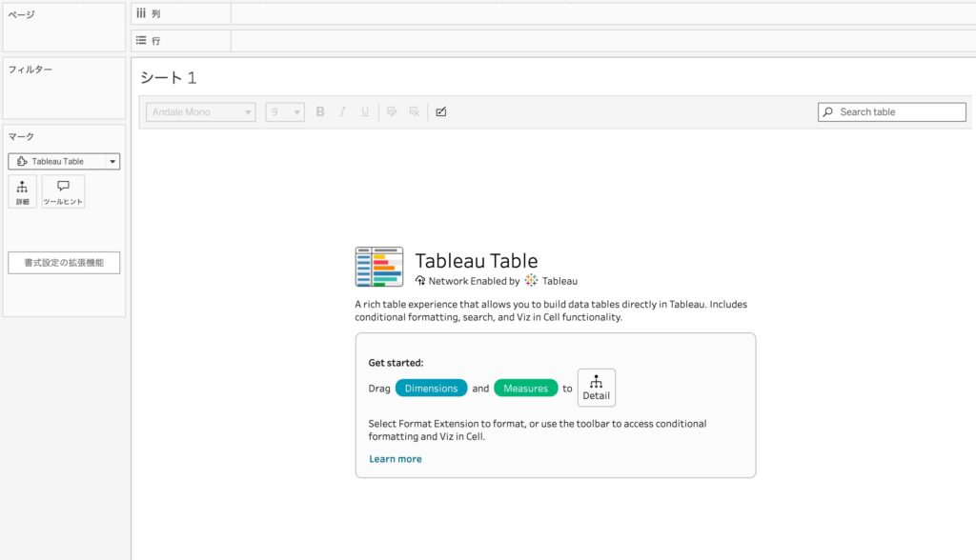The image size is (976, 560).
Task: Click the 列 (Columns) shelf
Action: point(600,14)
